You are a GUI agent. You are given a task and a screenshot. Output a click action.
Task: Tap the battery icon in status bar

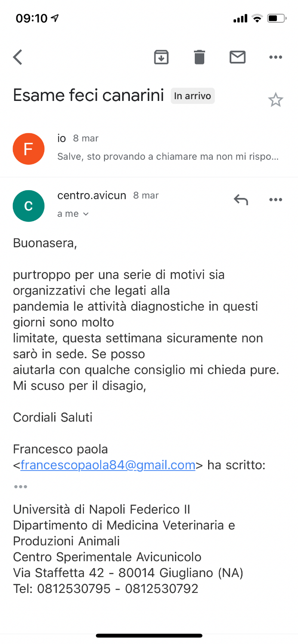[276, 18]
